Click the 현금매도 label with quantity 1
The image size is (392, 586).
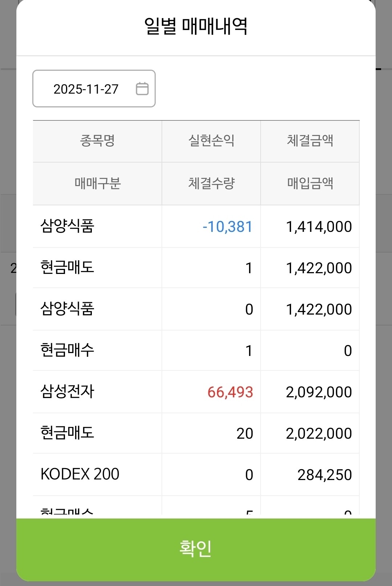(67, 268)
